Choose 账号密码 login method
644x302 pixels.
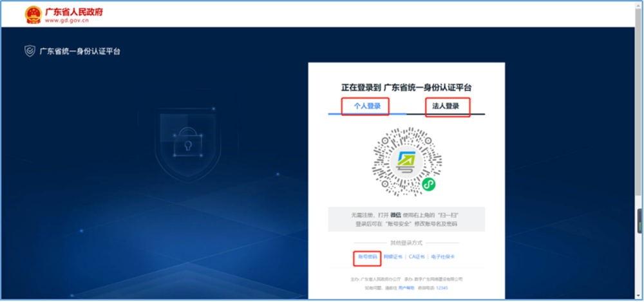(367, 257)
